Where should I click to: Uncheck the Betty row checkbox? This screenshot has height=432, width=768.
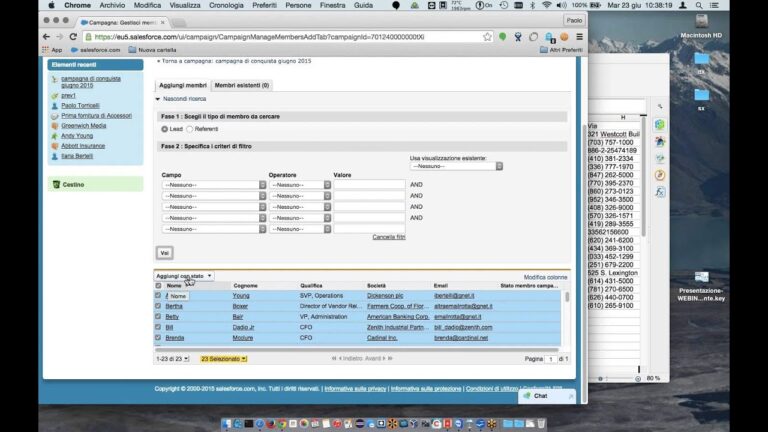click(x=158, y=317)
